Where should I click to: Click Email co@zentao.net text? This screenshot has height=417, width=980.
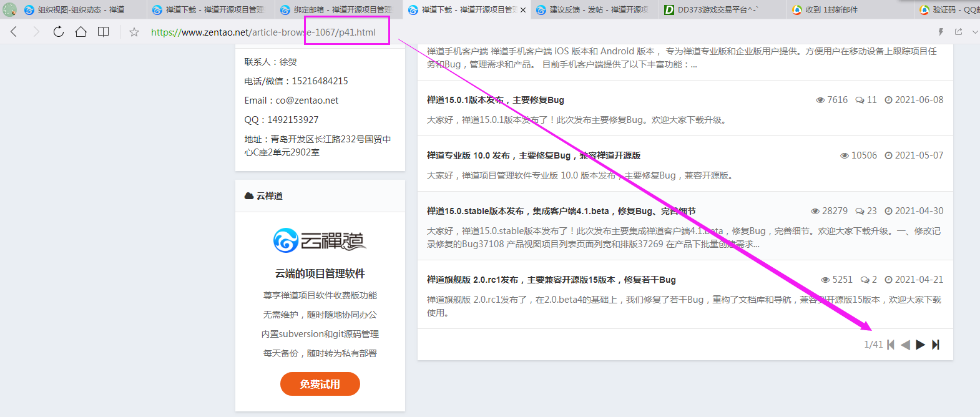292,101
